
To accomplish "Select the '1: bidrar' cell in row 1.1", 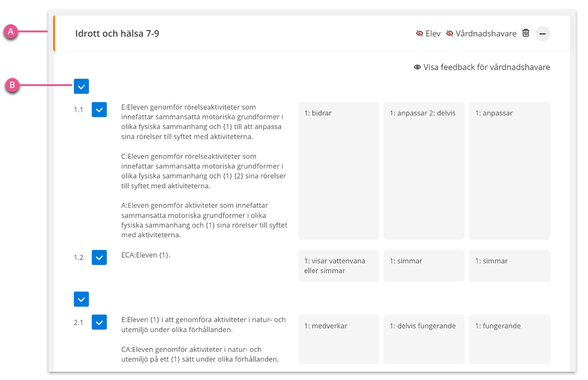I will coord(338,171).
